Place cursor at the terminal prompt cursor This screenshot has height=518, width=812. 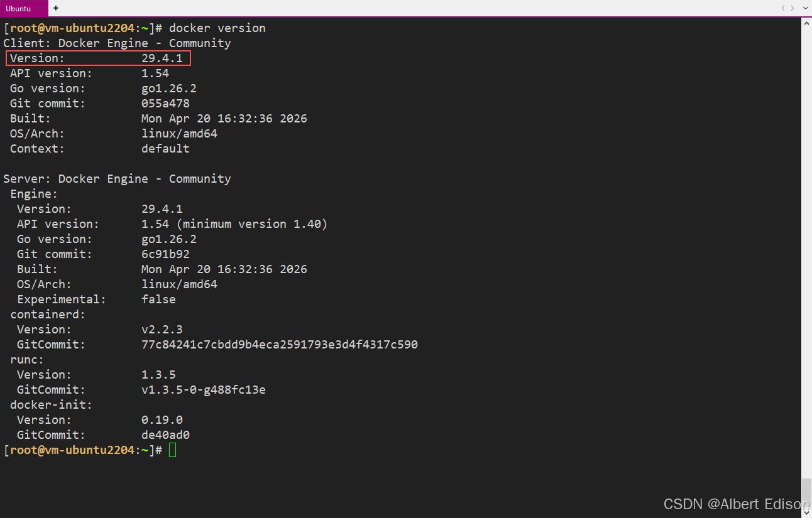point(172,450)
